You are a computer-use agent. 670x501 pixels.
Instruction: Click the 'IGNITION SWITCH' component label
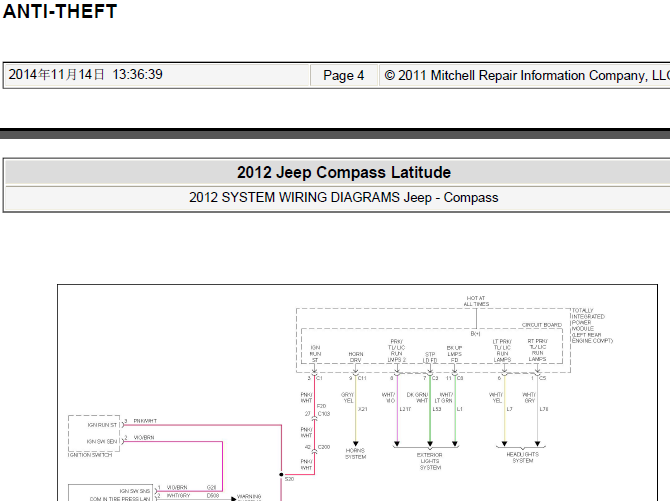tap(90, 455)
